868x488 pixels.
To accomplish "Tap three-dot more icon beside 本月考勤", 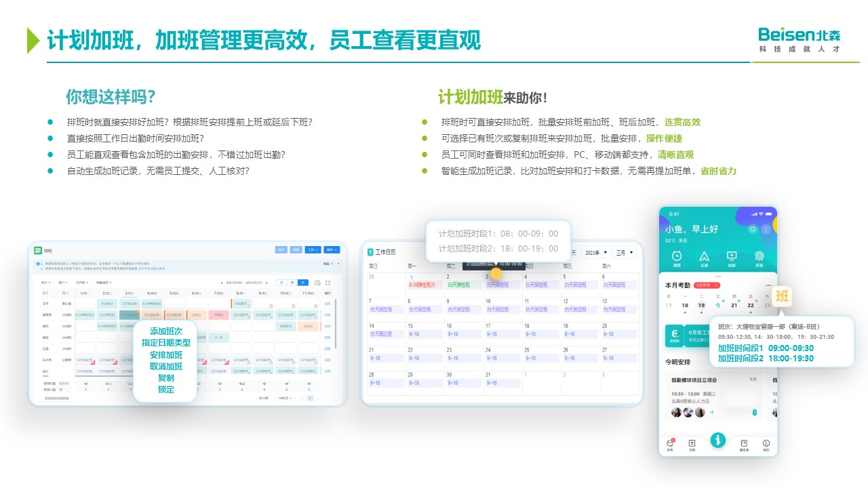I will [x=768, y=285].
